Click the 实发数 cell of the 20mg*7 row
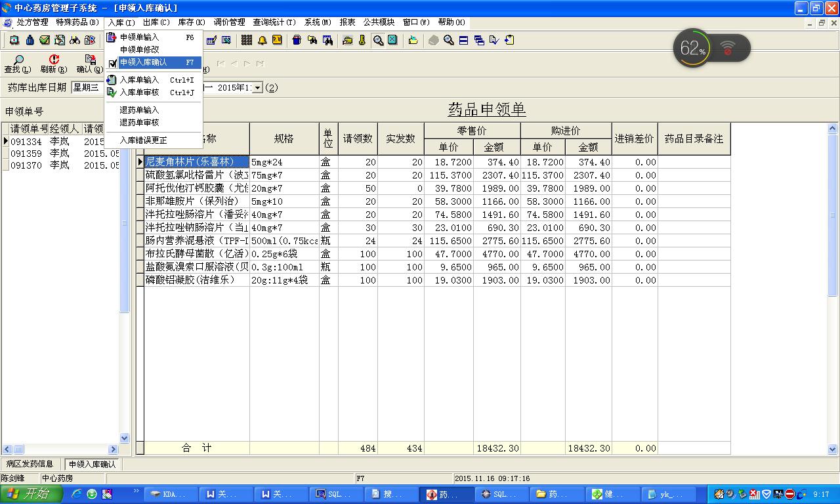 click(x=401, y=188)
